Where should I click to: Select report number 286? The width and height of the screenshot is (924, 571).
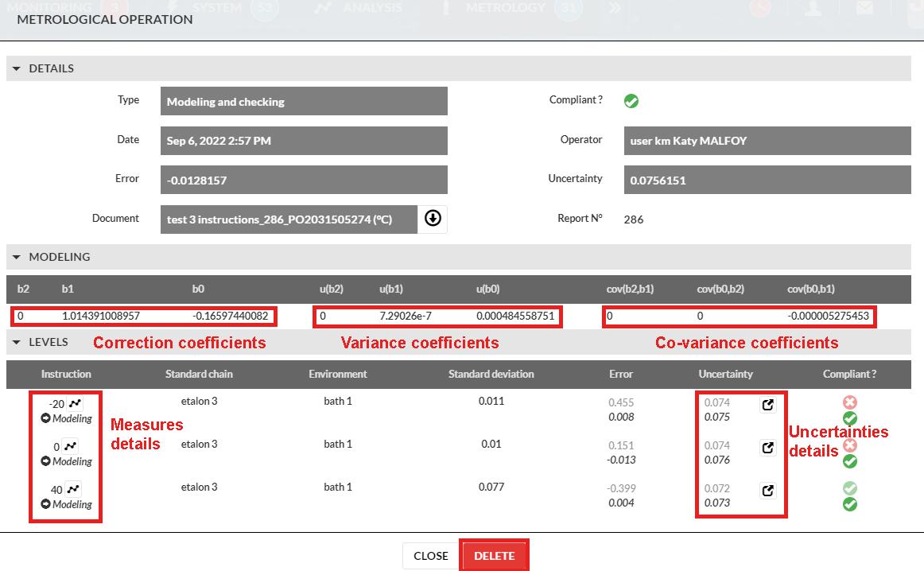click(634, 219)
